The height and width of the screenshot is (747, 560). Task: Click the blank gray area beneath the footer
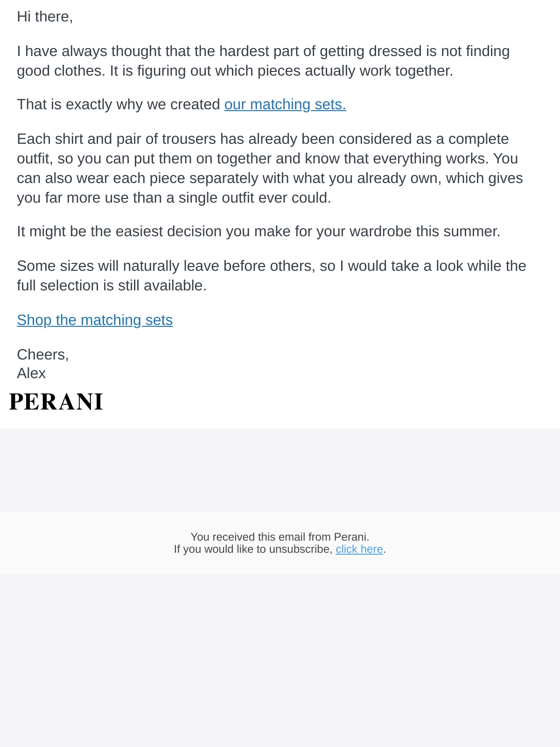[280, 661]
